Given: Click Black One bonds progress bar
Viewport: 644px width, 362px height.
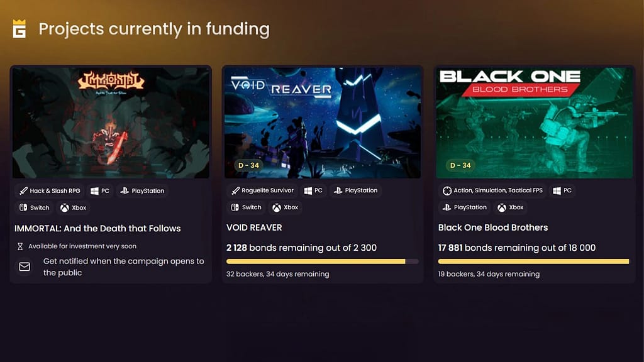Looking at the screenshot, I should click(x=533, y=261).
